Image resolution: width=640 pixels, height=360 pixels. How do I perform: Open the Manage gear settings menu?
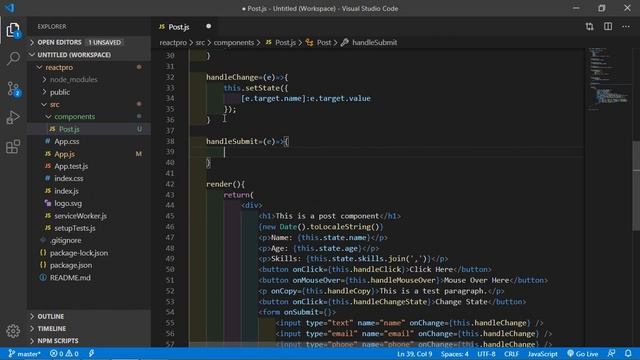(13, 331)
